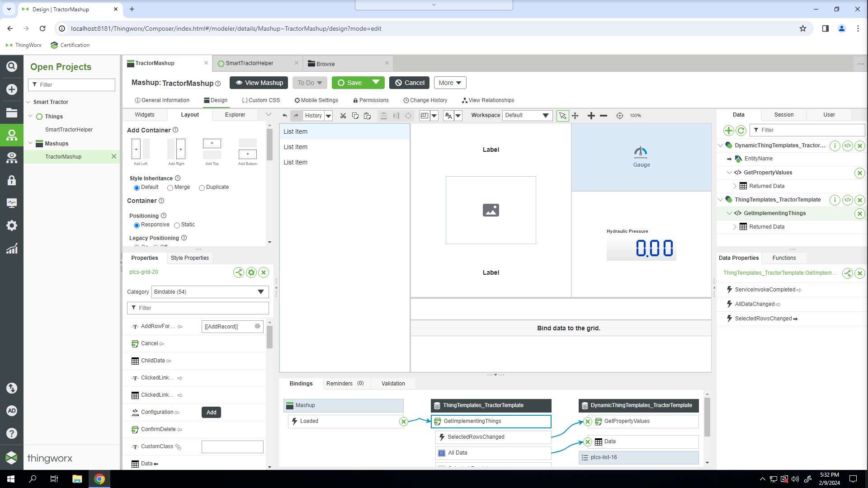
Task: Click the Refresh icon next to the Data filter
Action: point(741,131)
